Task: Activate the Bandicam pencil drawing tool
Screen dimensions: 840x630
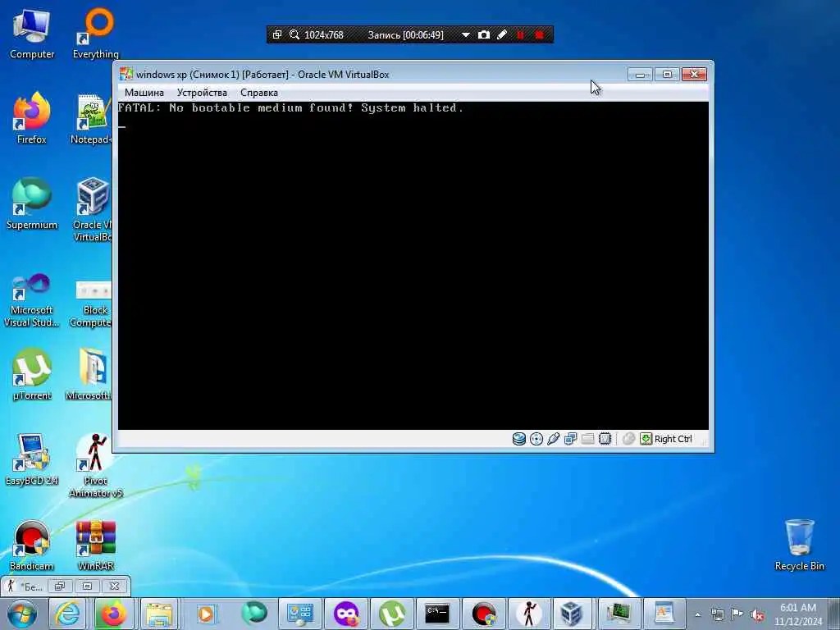Action: click(x=502, y=34)
